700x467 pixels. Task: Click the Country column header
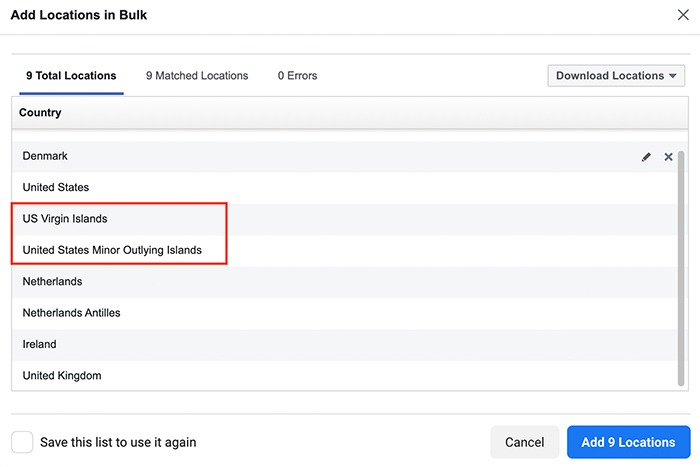pos(40,113)
